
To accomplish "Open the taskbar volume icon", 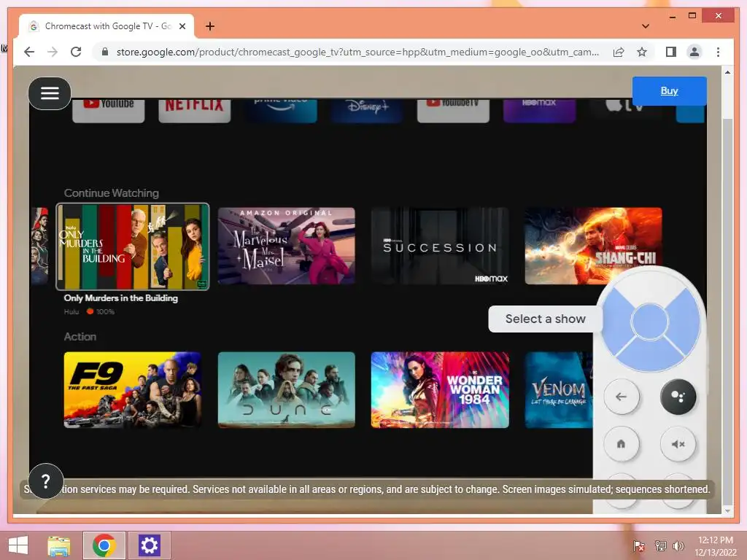I will (678, 545).
